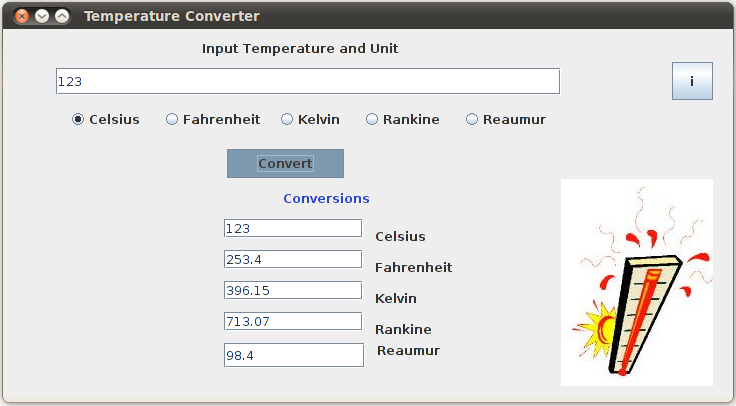This screenshot has width=736, height=406.
Task: Pick the Rankine radio option
Action: [403, 119]
